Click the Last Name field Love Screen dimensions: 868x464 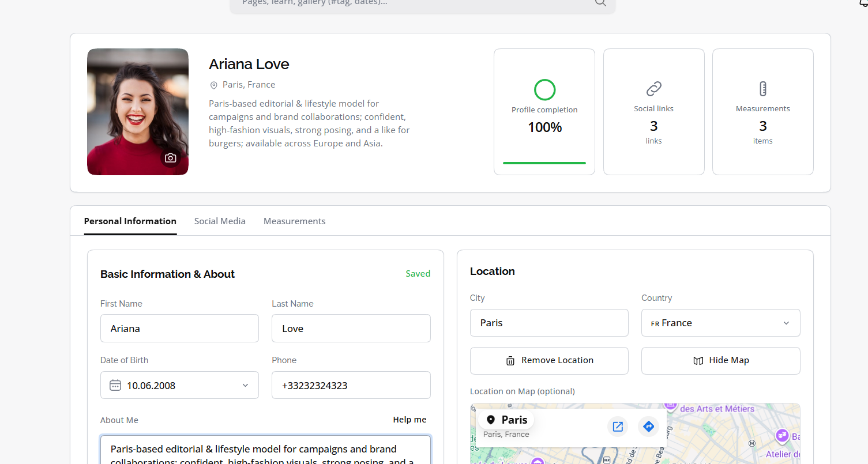pos(351,328)
